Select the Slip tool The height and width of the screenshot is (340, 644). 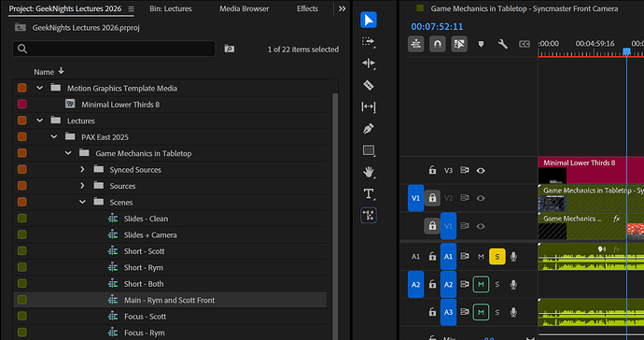tap(369, 106)
